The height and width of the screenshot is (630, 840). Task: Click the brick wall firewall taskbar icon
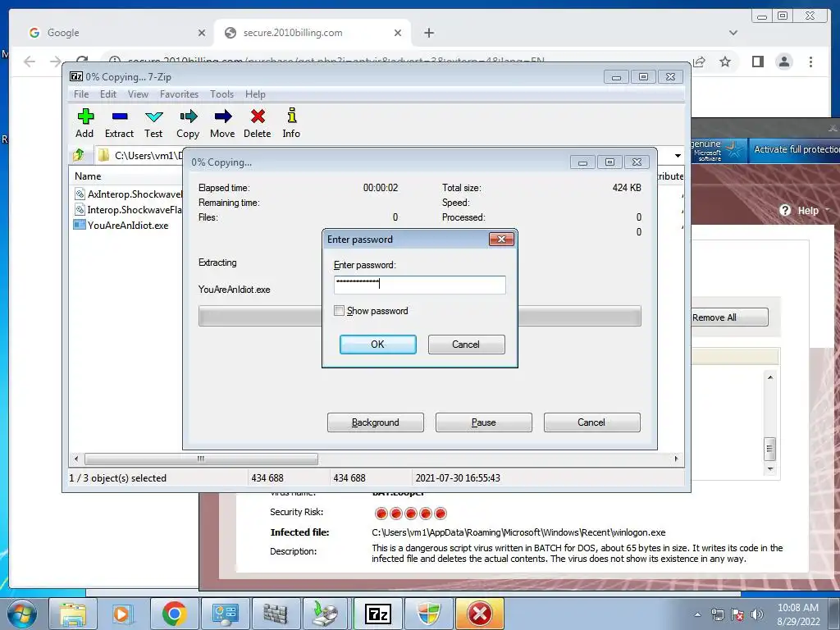[276, 614]
